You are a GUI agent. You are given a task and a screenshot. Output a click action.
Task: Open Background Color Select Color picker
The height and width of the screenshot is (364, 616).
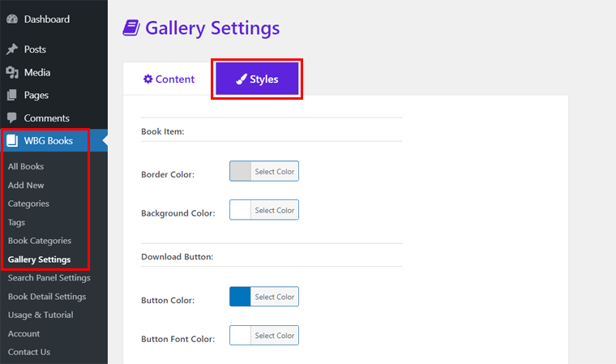pyautogui.click(x=274, y=210)
